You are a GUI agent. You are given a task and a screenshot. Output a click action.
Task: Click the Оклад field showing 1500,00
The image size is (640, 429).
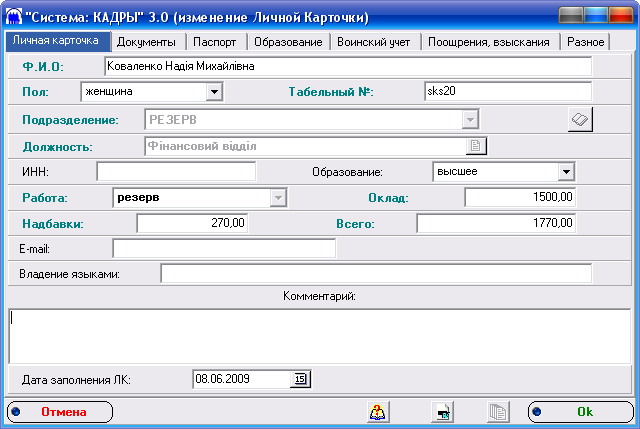coord(520,198)
